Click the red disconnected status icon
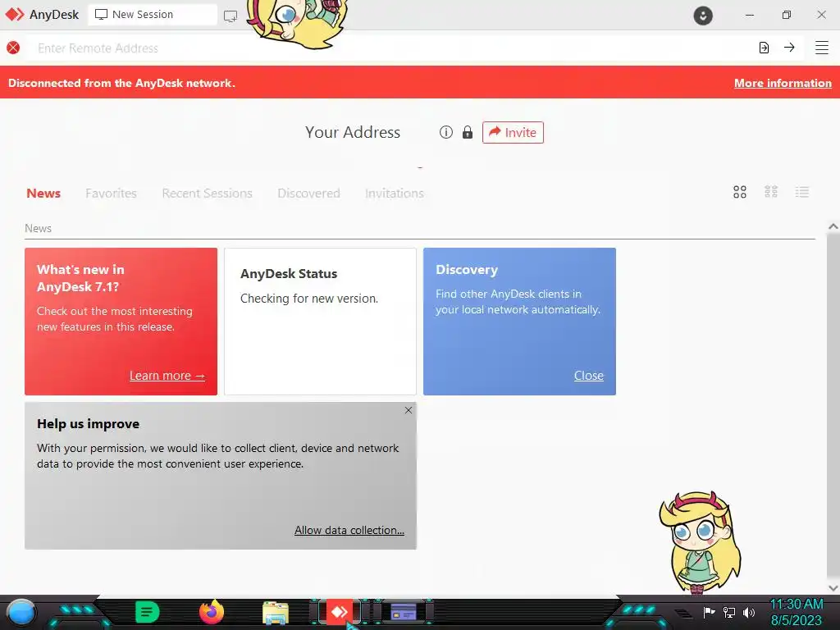Image resolution: width=840 pixels, height=630 pixels. (x=13, y=48)
